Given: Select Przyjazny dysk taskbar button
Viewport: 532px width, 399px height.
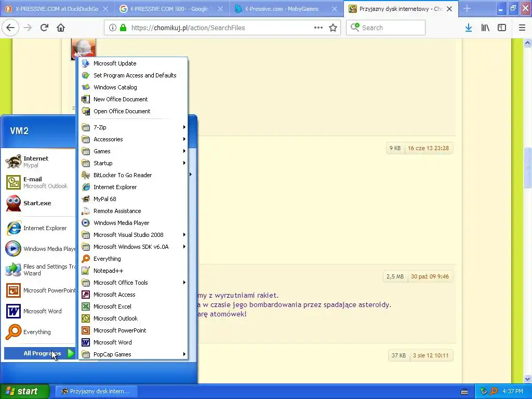Looking at the screenshot, I should click(96, 391).
